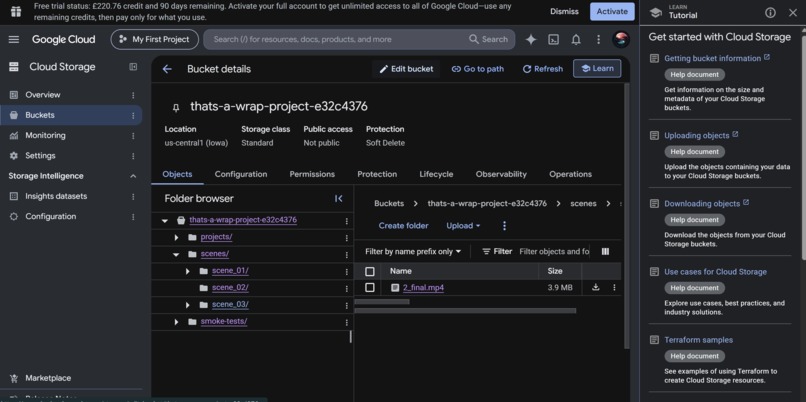
Task: Open the Monitoring sidebar item
Action: pos(45,136)
